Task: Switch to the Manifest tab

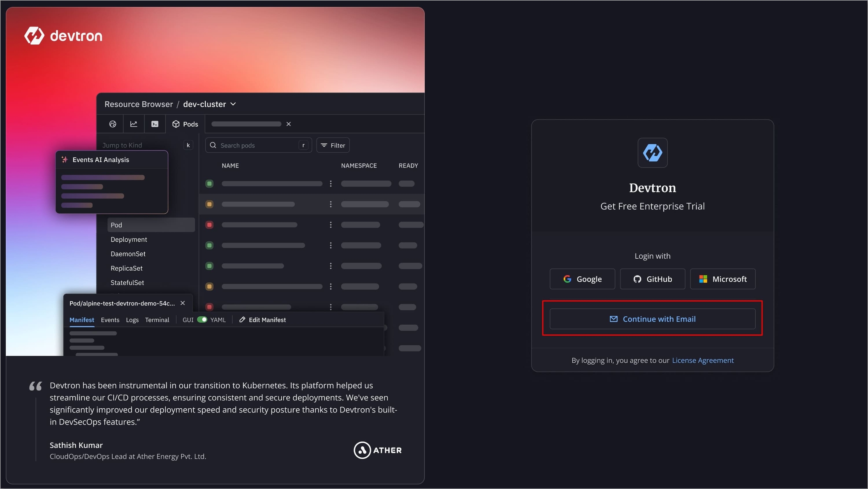Action: (82, 320)
